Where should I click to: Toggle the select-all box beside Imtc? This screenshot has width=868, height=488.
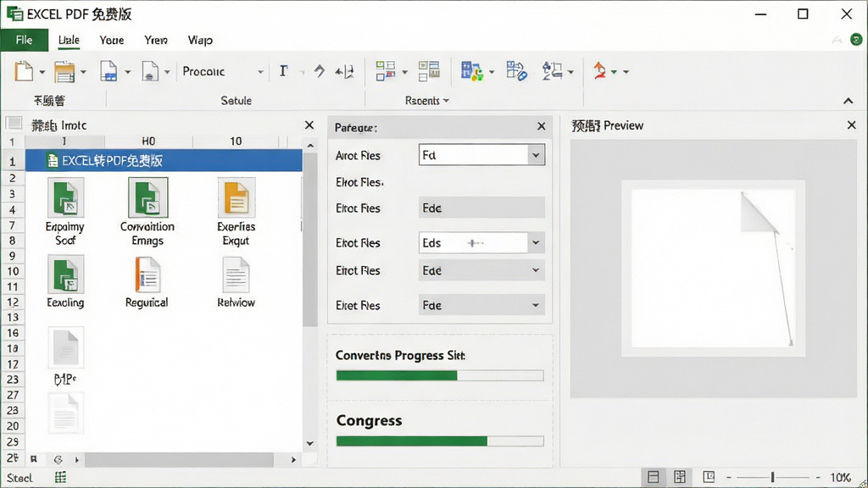tap(14, 123)
